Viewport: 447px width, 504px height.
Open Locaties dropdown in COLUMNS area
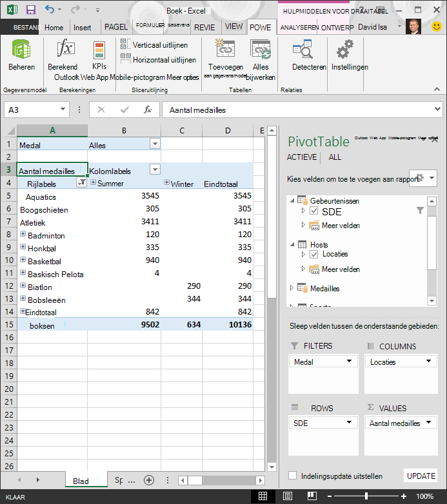click(x=429, y=361)
